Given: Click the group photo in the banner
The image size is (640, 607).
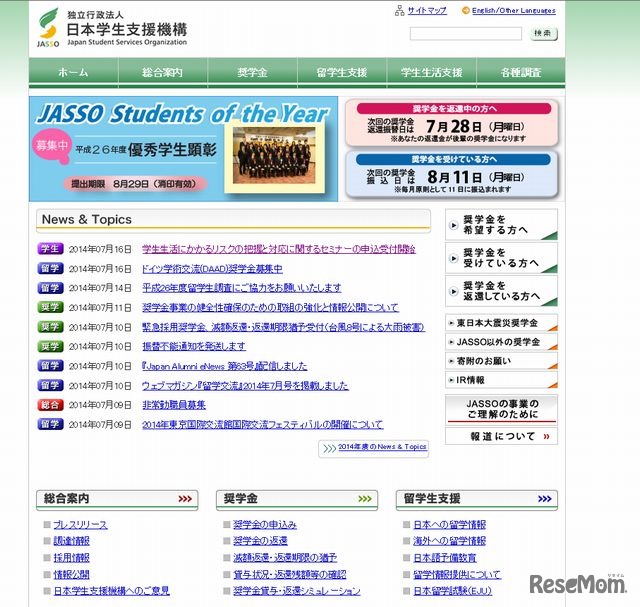Looking at the screenshot, I should click(274, 155).
